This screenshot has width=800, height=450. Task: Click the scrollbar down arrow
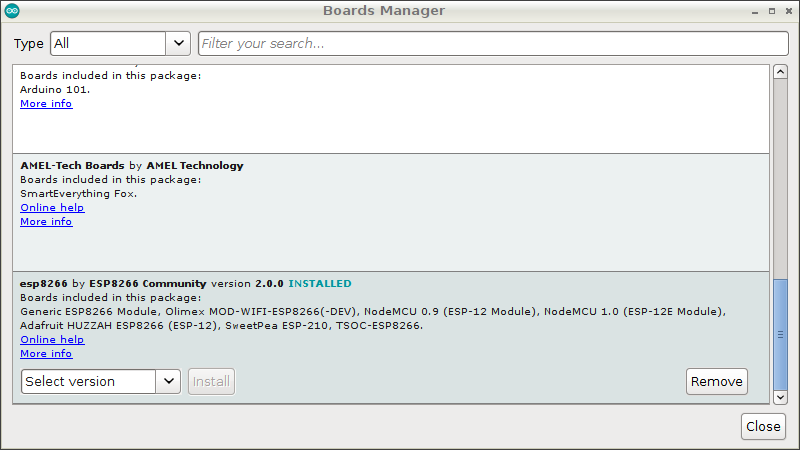[x=780, y=397]
